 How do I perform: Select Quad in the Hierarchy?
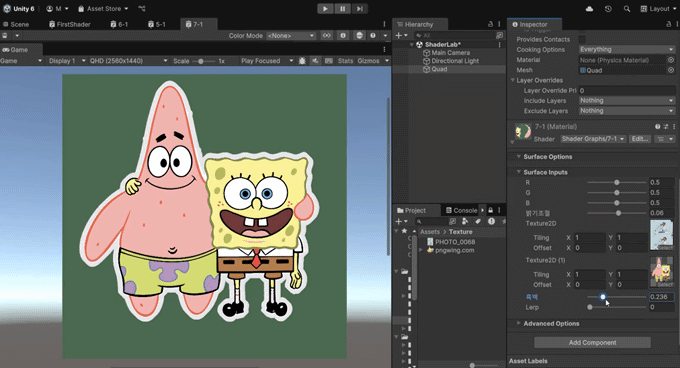[x=439, y=69]
